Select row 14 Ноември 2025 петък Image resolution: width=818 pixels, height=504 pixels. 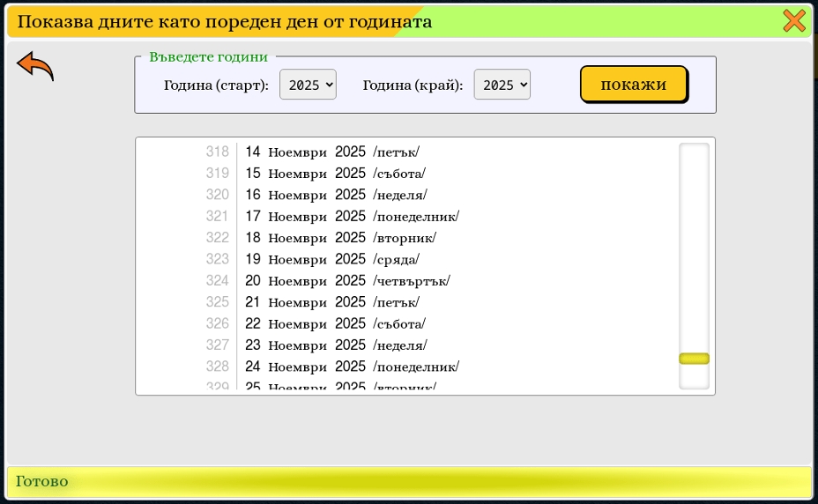(x=332, y=152)
